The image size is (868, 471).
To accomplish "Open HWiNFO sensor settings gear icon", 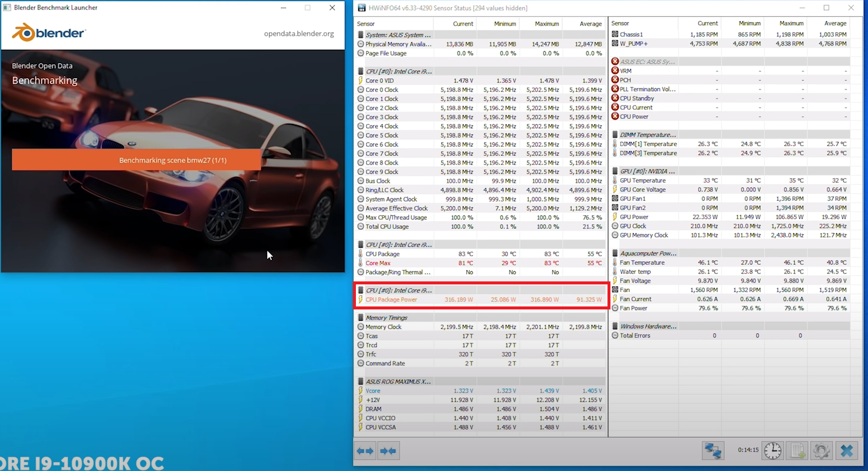I will (821, 451).
